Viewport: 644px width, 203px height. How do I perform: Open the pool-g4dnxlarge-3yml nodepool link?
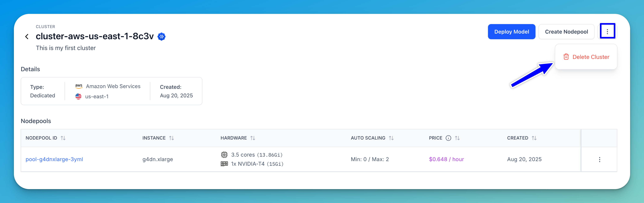tap(54, 159)
